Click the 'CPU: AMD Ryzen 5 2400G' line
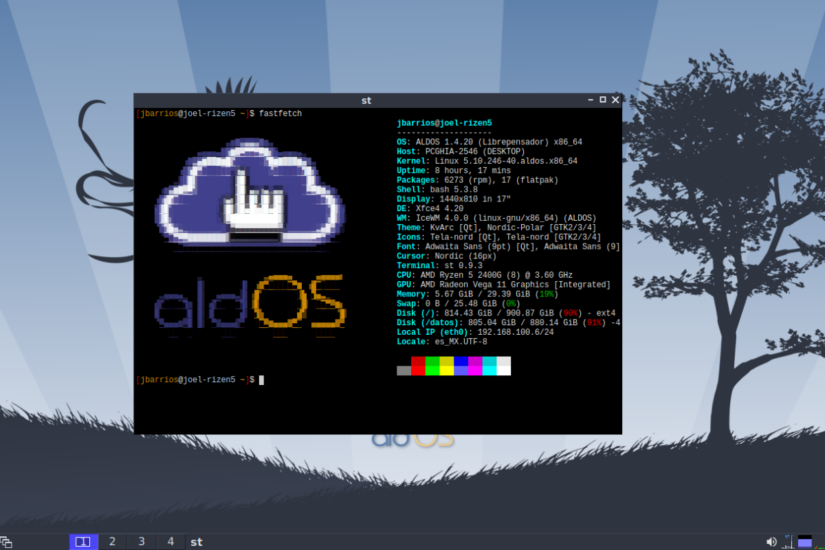This screenshot has height=550, width=825. point(485,275)
